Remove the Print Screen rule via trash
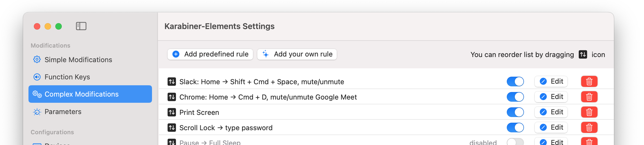 pyautogui.click(x=589, y=112)
